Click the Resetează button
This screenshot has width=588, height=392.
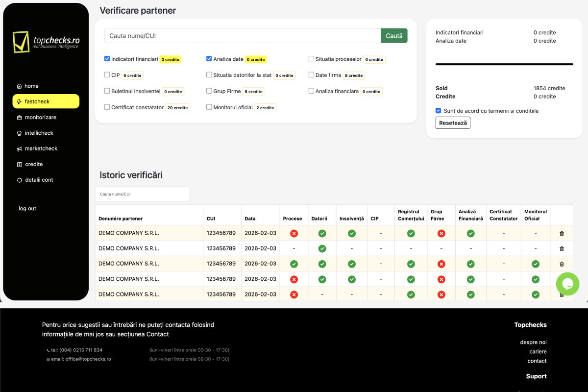(x=452, y=122)
